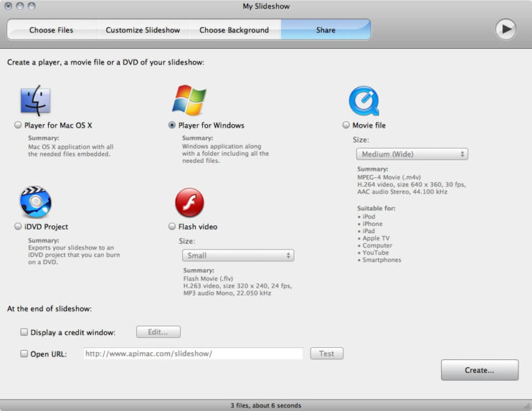Select iDVD Project radio button
The height and width of the screenshot is (411, 532).
(x=18, y=226)
